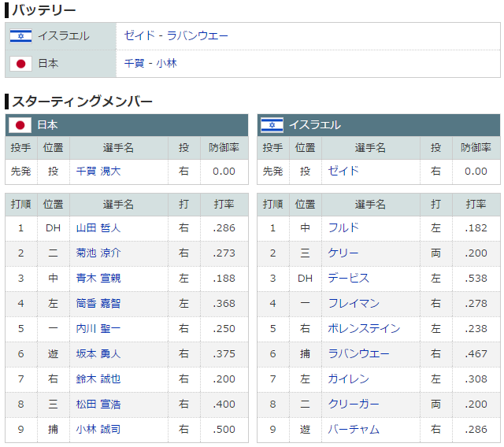Click イスラエル team name in battery table
The image size is (504, 447).
click(x=64, y=36)
